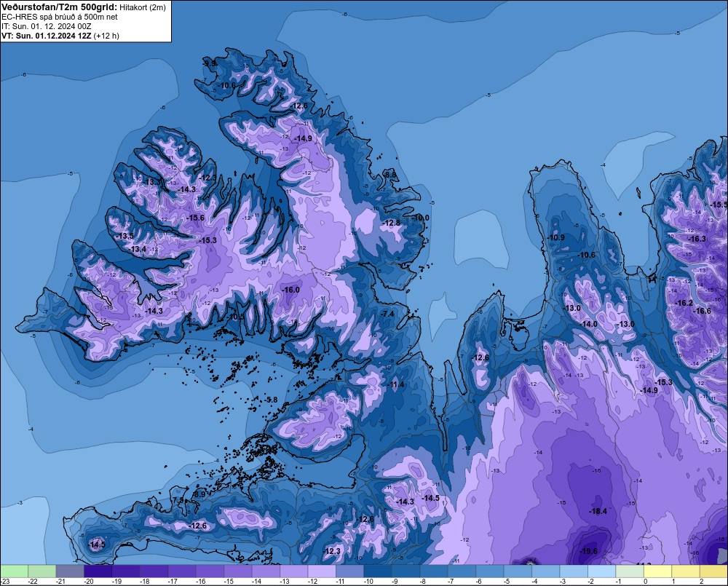Select the -10.0 temperature reading

[x=420, y=218]
